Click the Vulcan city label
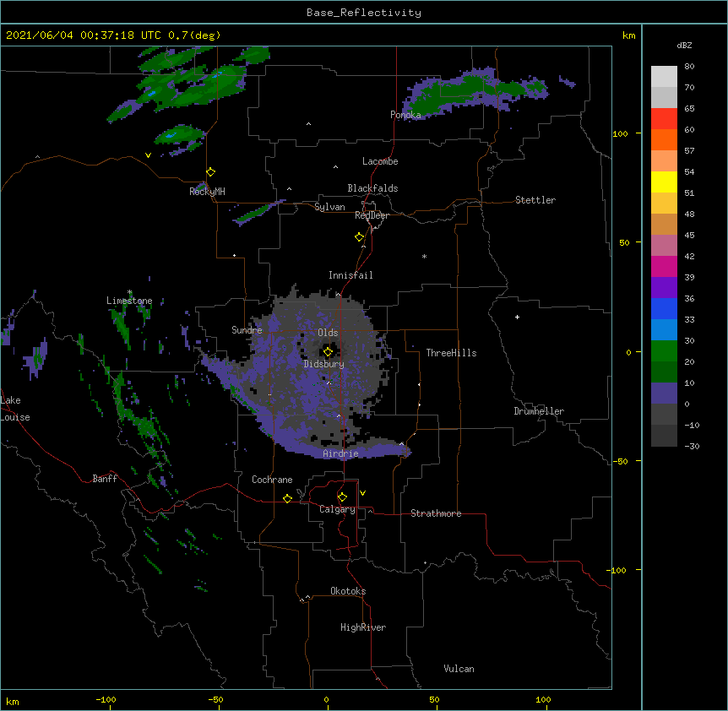Image resolution: width=728 pixels, height=711 pixels. tap(459, 669)
